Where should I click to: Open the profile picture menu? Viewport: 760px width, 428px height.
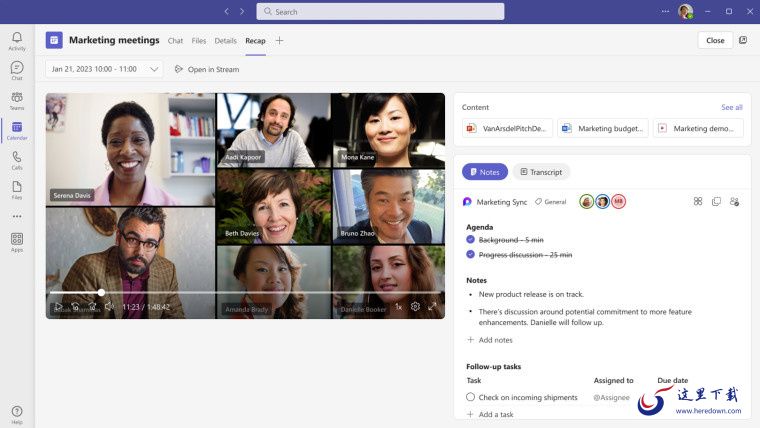[x=685, y=11]
